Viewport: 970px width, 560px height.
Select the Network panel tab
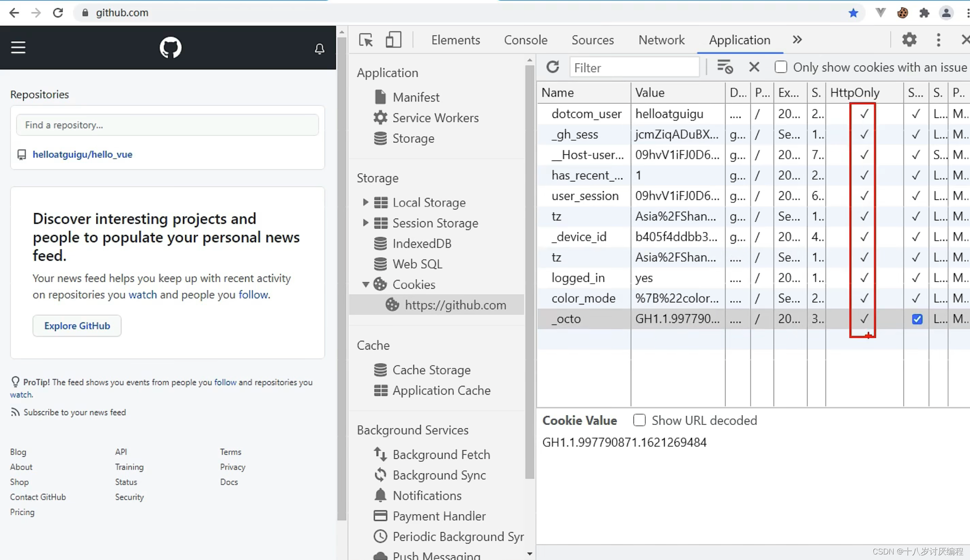coord(661,39)
